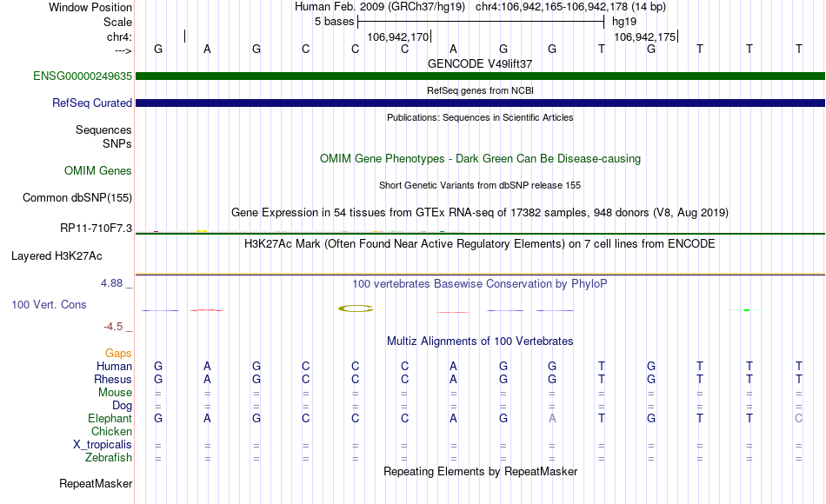Click the olive ellipse in conservation track
Viewport: 826px width, 504px height.
pyautogui.click(x=356, y=308)
